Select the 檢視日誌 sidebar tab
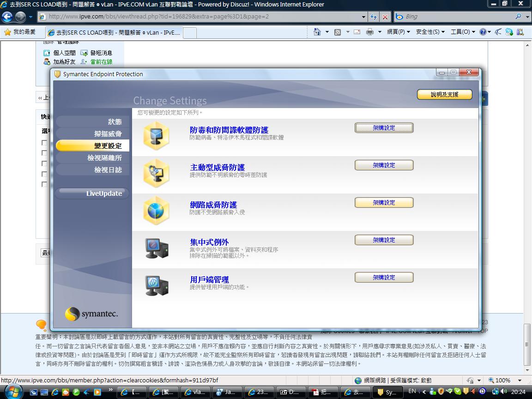Screen dimensions: 532x399 (x=92, y=169)
